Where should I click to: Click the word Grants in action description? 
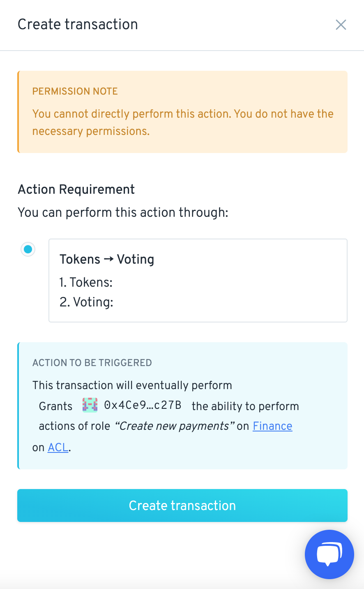click(x=55, y=406)
